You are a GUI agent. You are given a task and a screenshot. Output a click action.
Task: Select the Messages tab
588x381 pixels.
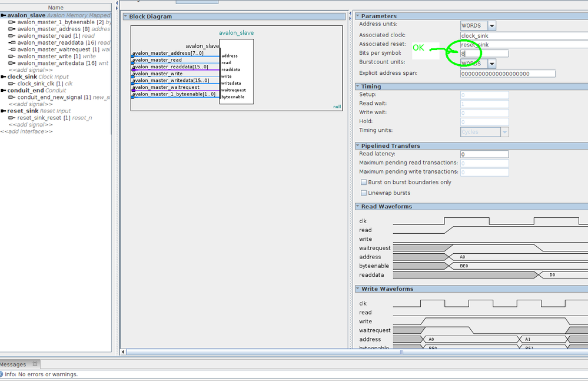point(13,365)
